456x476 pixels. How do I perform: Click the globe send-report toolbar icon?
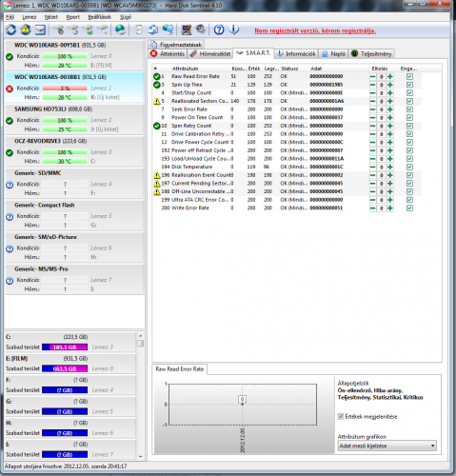click(120, 30)
